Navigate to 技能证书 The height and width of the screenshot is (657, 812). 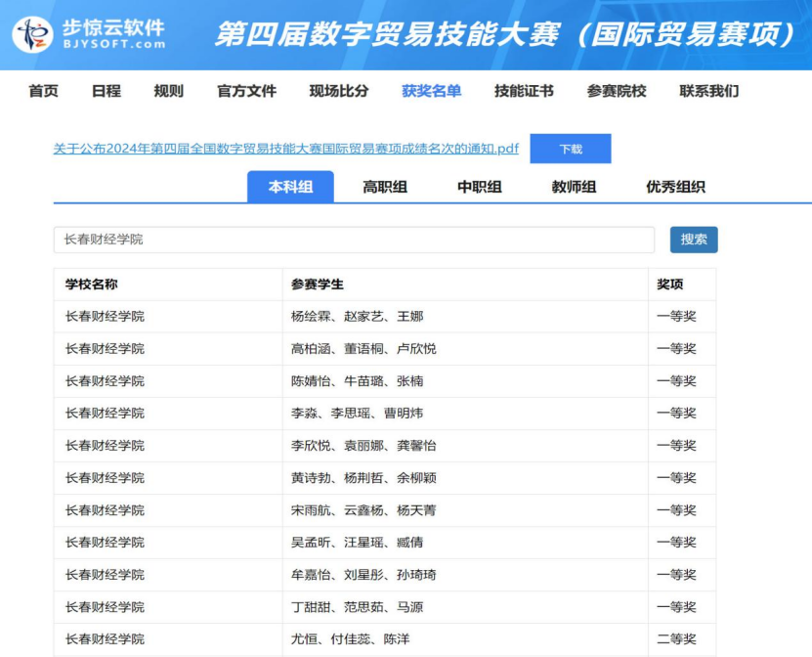(524, 91)
